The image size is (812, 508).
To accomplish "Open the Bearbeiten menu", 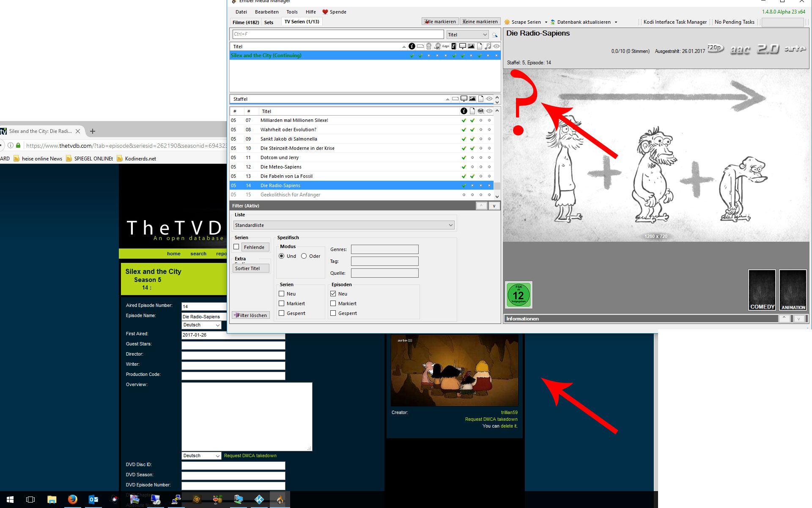I will tap(266, 12).
